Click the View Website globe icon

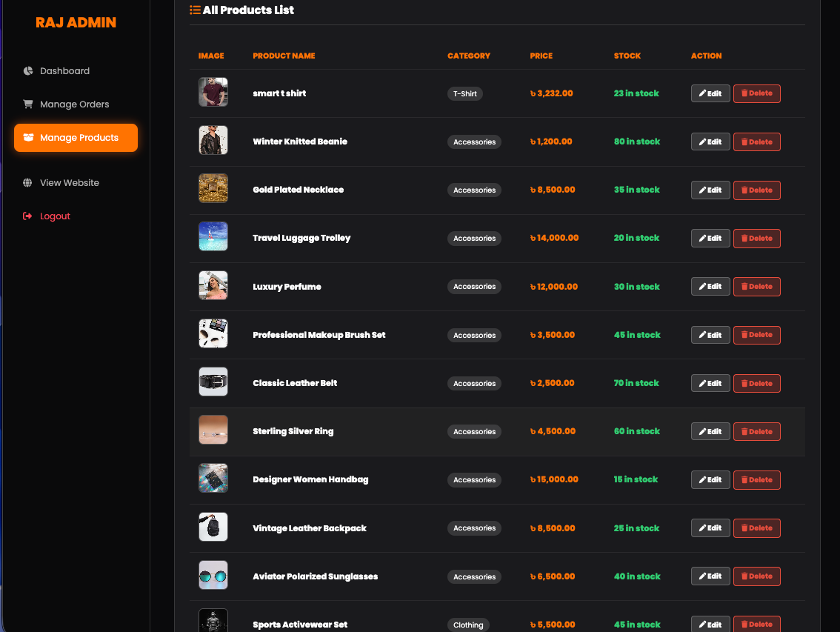click(27, 183)
